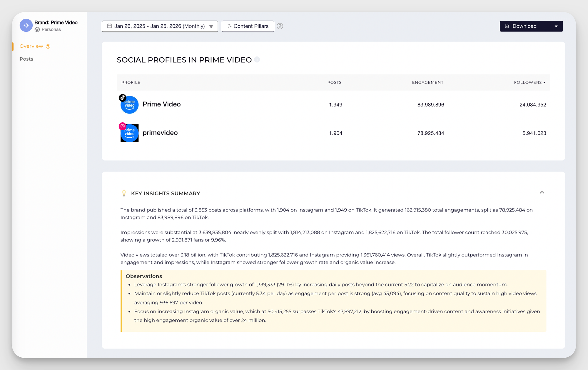The image size is (588, 370).
Task: Open the Prime Video TikTok profile name
Action: [x=161, y=104]
